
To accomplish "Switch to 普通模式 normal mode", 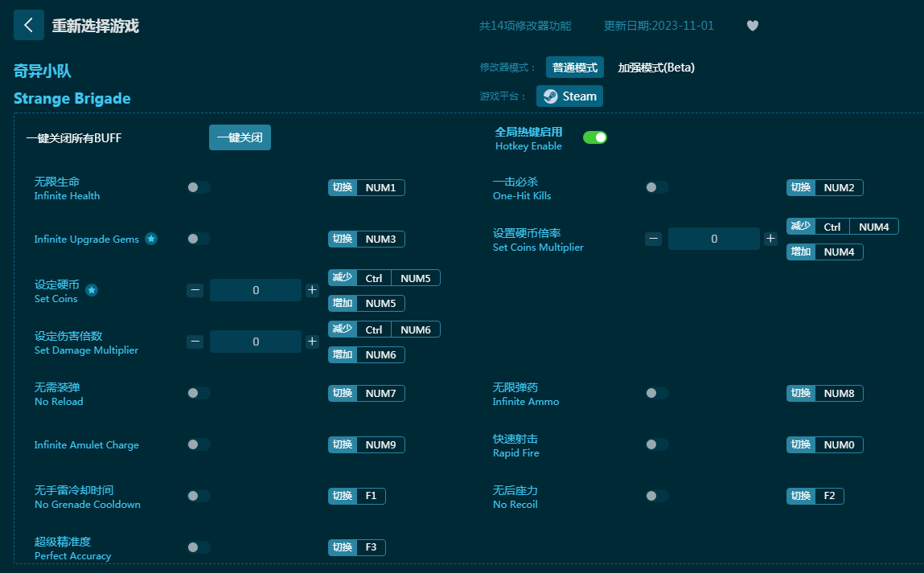I will click(x=575, y=68).
